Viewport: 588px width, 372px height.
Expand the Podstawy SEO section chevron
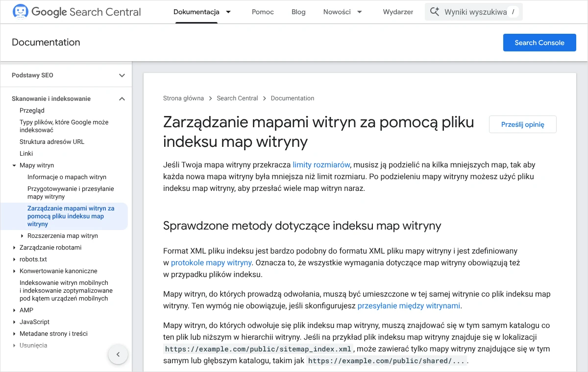(x=122, y=75)
